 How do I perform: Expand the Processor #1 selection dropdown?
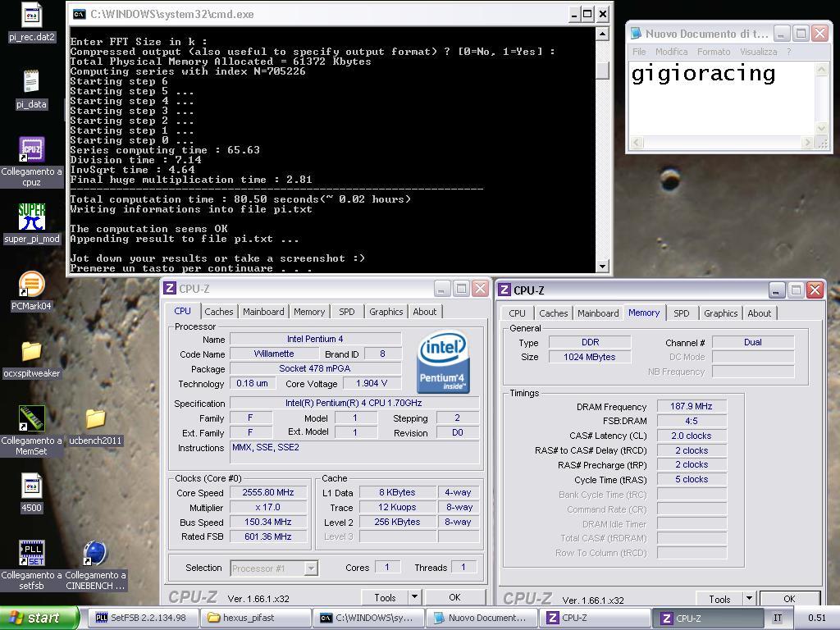click(311, 568)
